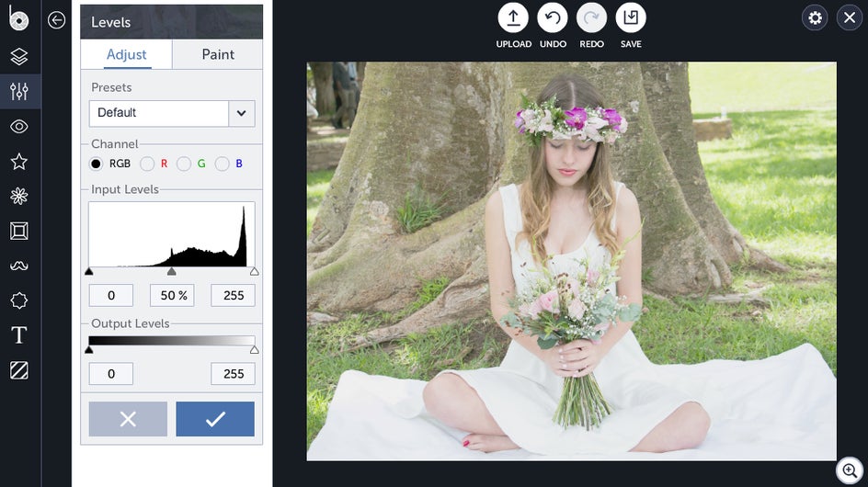Cancel Levels with the X button

coord(128,419)
